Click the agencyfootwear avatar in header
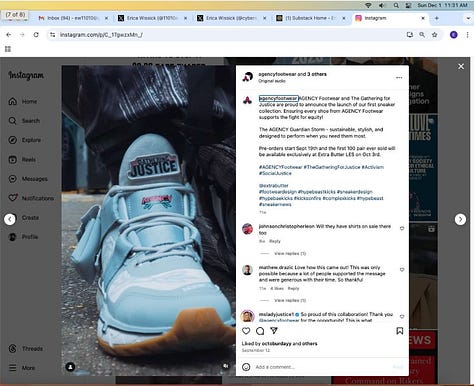The width and height of the screenshot is (474, 386). tap(247, 77)
